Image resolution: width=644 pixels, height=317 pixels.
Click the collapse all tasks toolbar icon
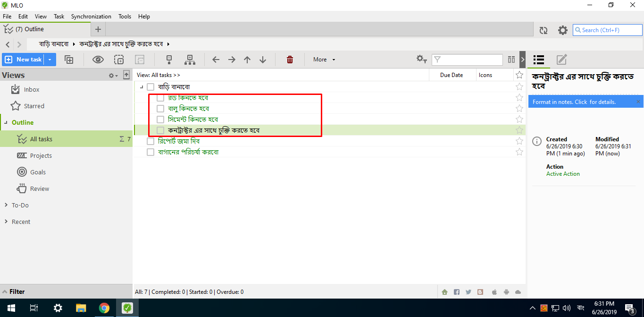[169, 60]
